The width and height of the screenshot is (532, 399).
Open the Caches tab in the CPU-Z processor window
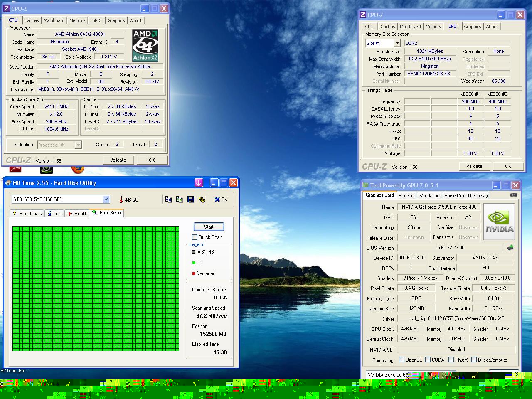32,20
